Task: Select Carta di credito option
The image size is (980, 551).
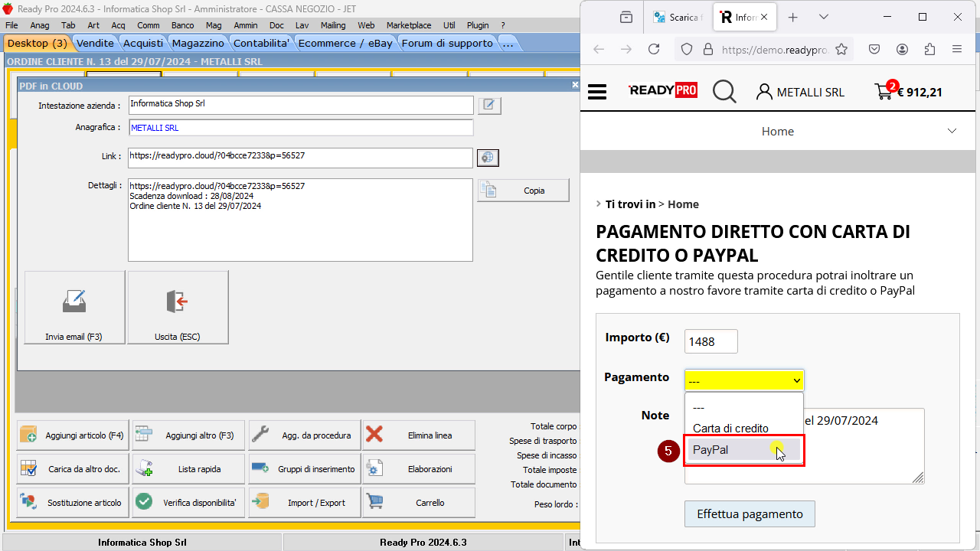Action: [743, 429]
